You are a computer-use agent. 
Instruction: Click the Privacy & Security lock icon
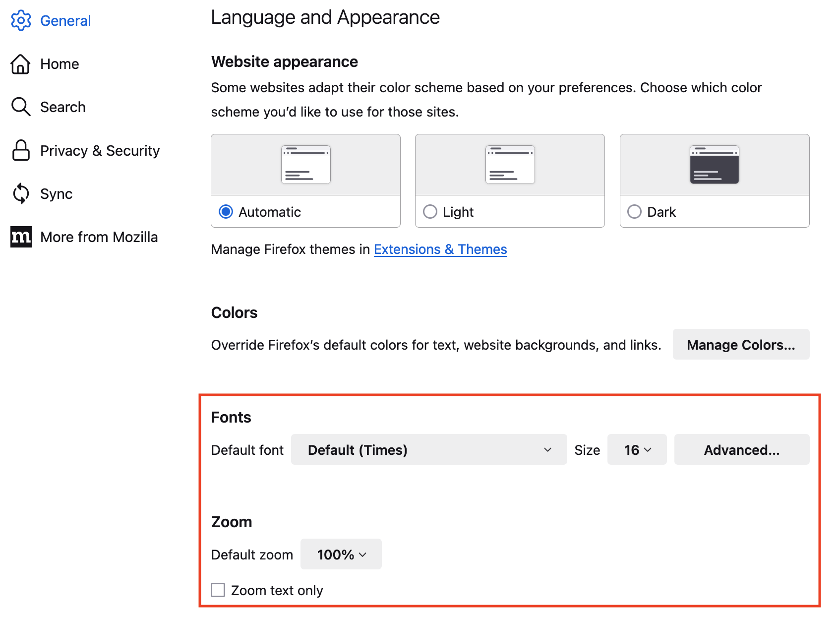coord(21,150)
